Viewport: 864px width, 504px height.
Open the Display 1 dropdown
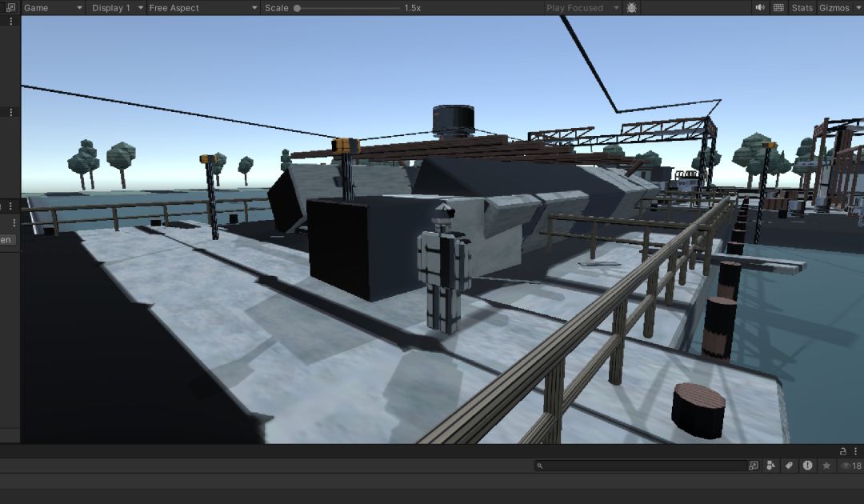(x=116, y=8)
